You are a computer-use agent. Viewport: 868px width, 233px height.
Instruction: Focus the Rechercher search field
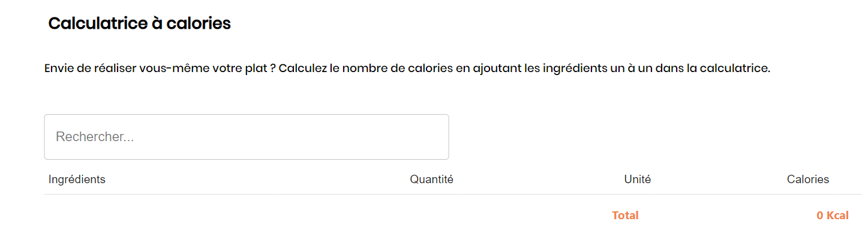(247, 137)
